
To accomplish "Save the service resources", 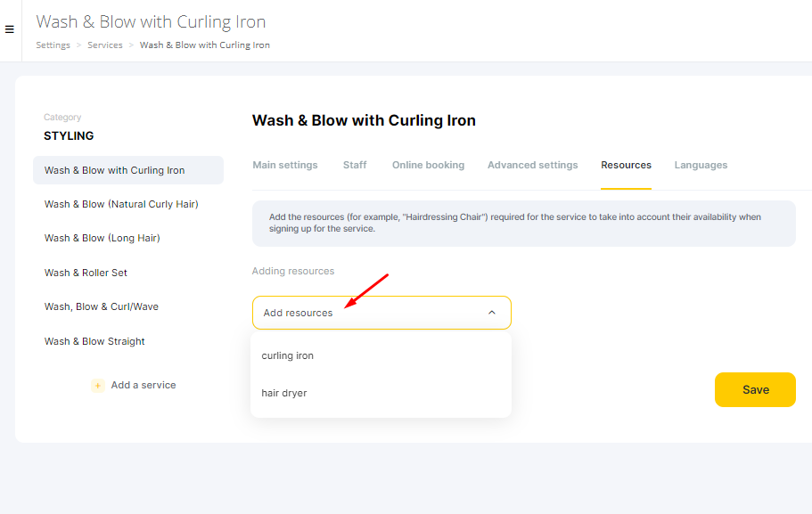I will (x=755, y=390).
